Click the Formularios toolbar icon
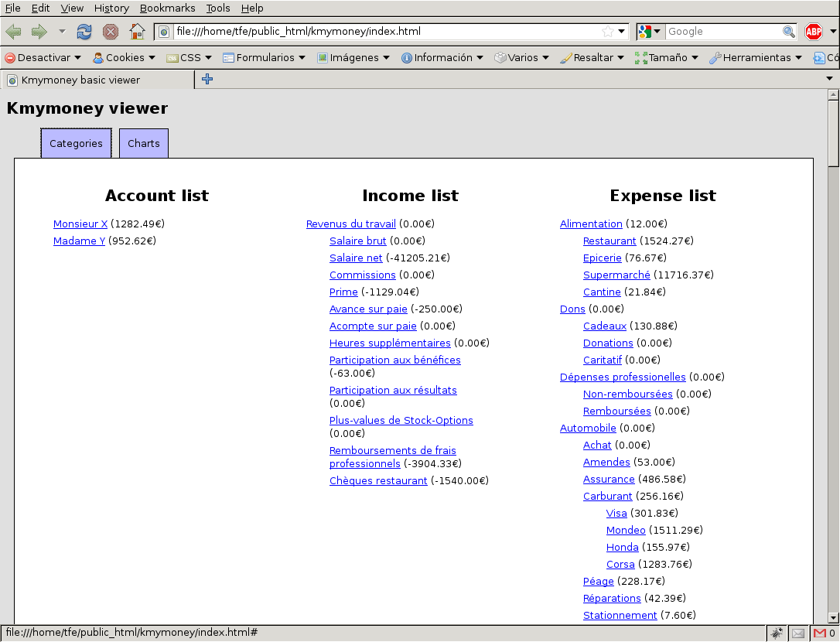840x642 pixels. click(x=228, y=58)
